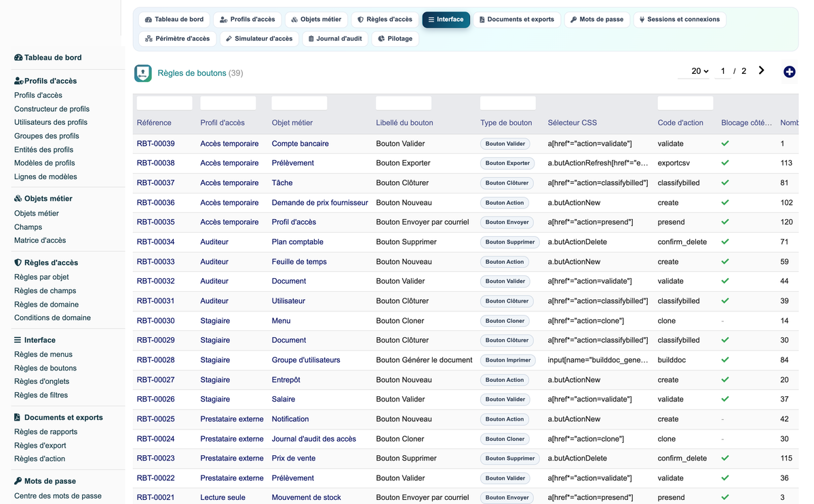The image size is (814, 504).
Task: Sort by the Type de bouton column header
Action: (x=506, y=123)
